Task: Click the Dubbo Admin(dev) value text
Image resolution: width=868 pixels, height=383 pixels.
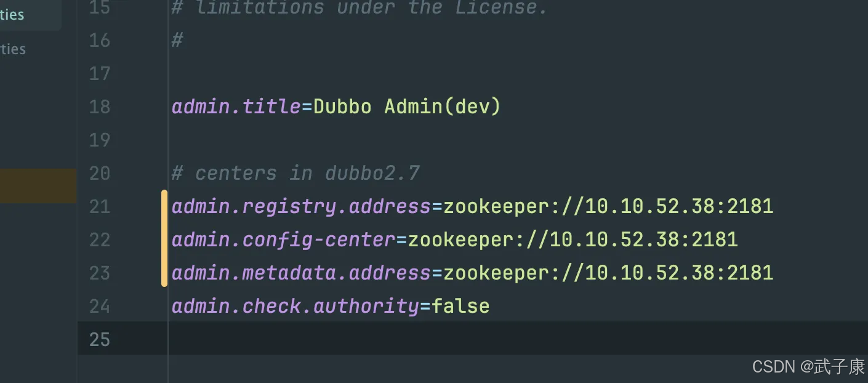Action: click(x=408, y=107)
